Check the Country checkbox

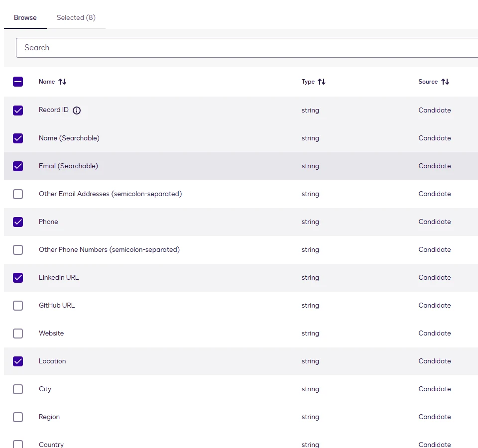point(18,445)
